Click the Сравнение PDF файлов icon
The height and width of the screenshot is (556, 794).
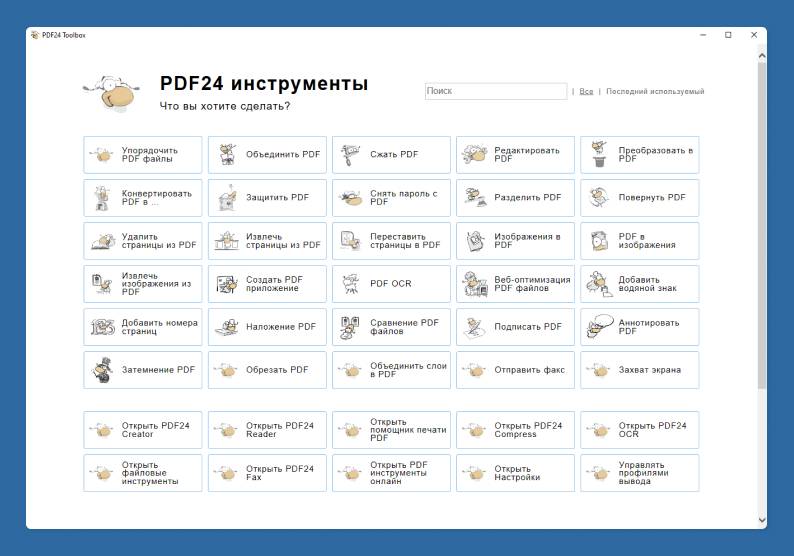point(351,327)
